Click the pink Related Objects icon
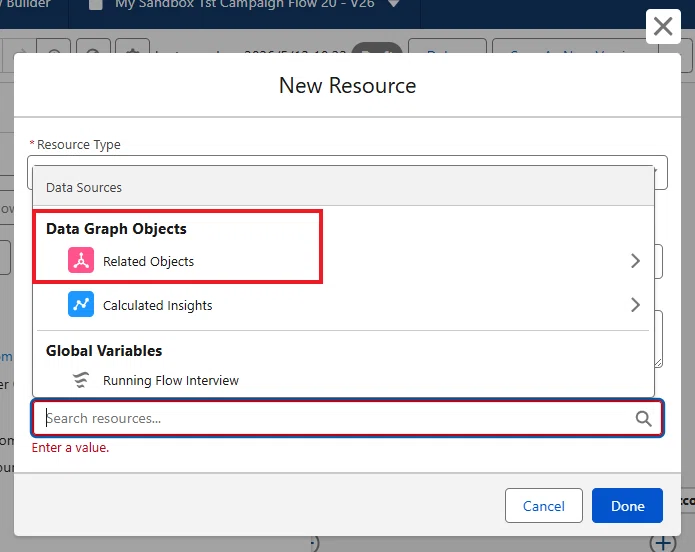 coord(81,260)
